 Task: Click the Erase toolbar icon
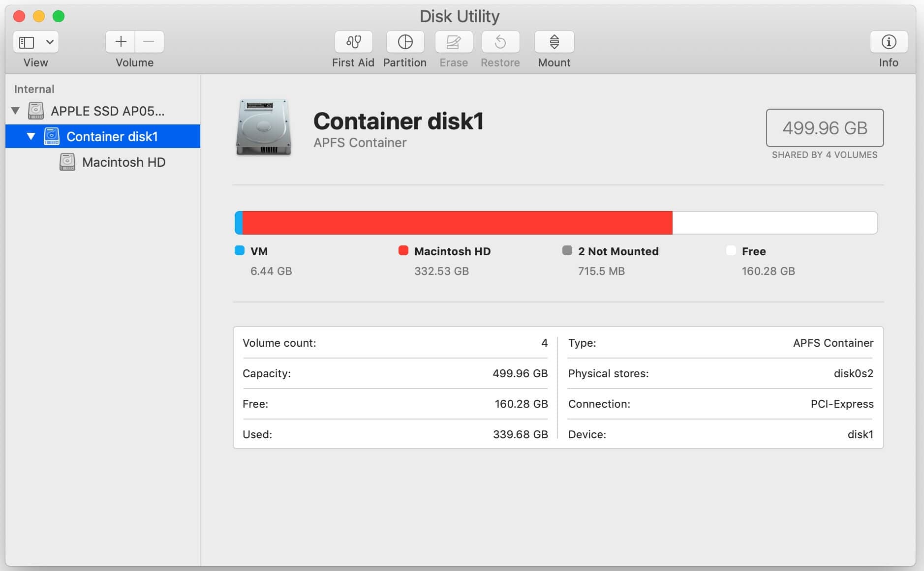454,42
